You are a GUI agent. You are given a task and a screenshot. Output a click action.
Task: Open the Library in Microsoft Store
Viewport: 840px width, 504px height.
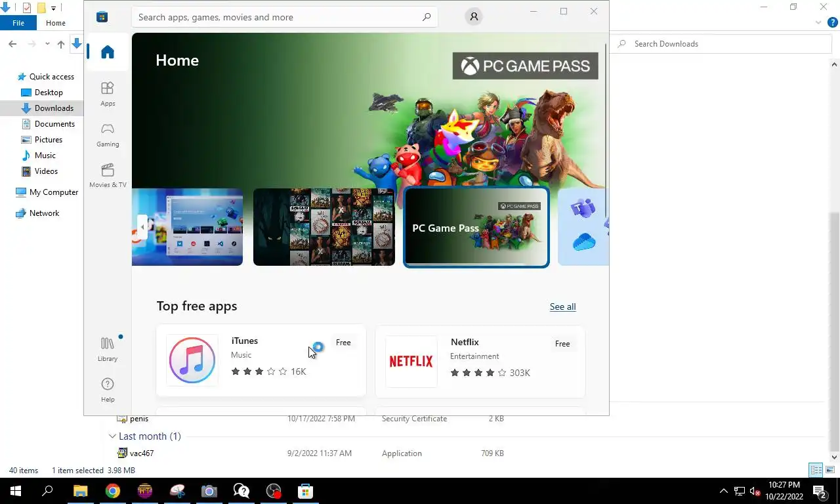point(108,348)
